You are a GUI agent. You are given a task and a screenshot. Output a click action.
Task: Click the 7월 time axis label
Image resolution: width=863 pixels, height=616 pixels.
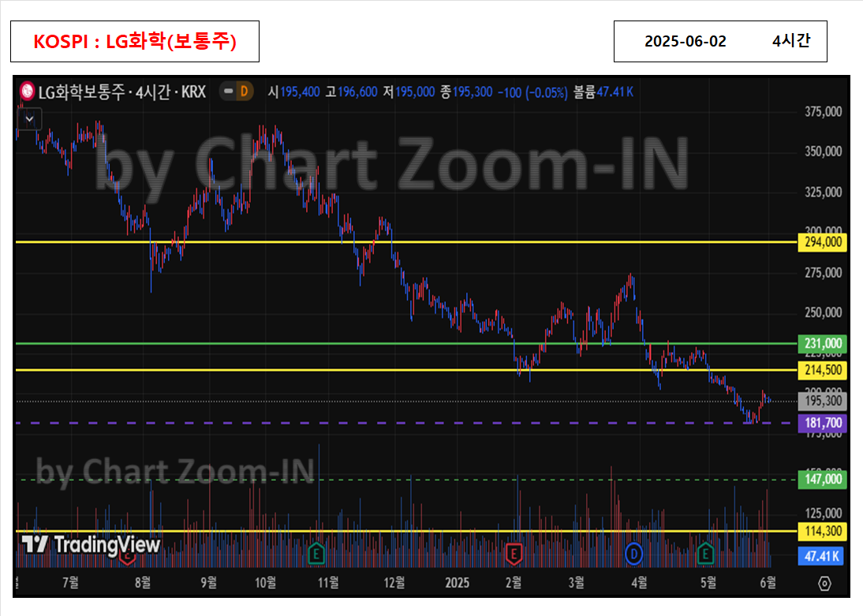pyautogui.click(x=70, y=582)
